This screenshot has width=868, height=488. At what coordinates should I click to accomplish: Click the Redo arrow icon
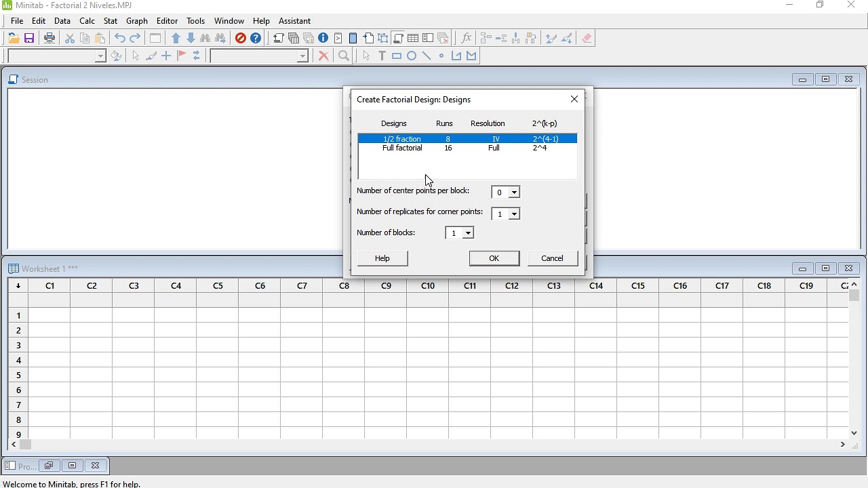click(136, 39)
